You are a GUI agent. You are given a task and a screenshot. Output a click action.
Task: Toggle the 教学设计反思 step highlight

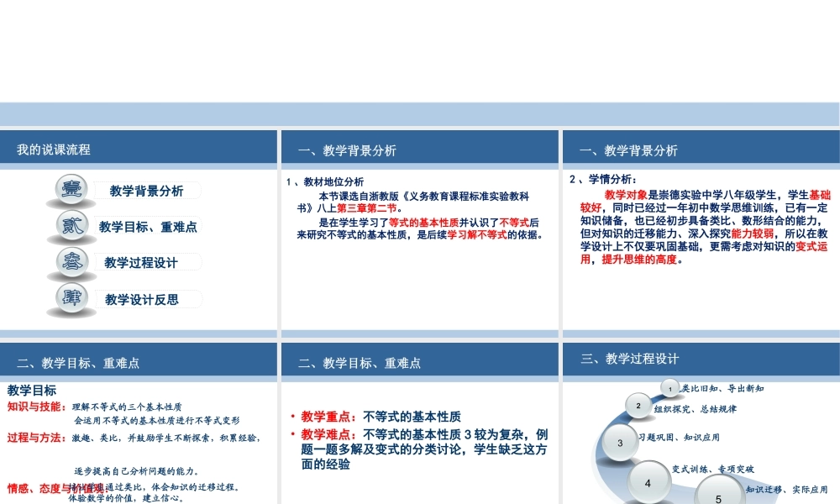(x=141, y=298)
